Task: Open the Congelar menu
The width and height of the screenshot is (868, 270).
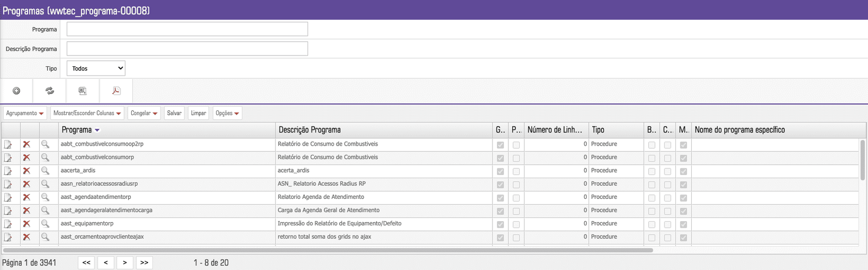Action: (144, 113)
